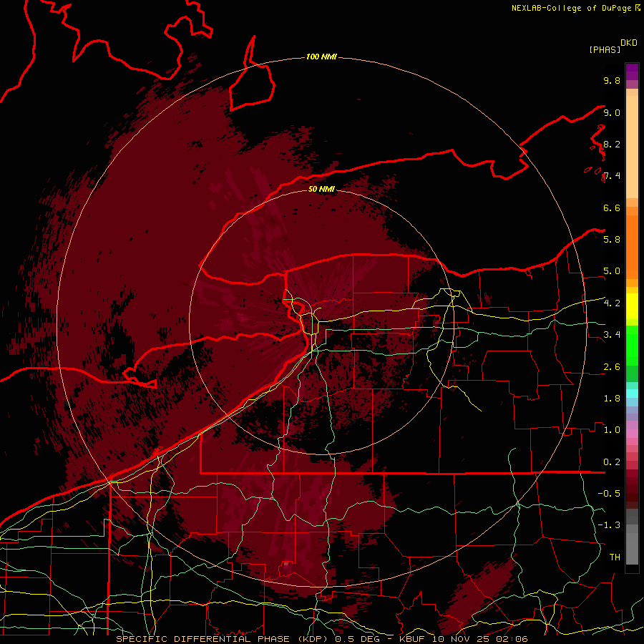Viewport: 644px width, 644px height.
Task: Click the -0.5 legend value
Action: (x=609, y=494)
